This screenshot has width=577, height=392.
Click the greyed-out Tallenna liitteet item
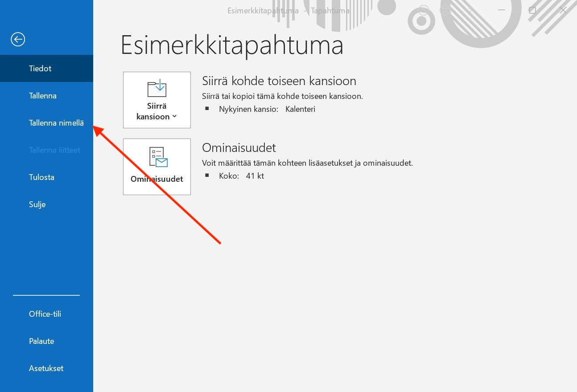[x=54, y=150]
